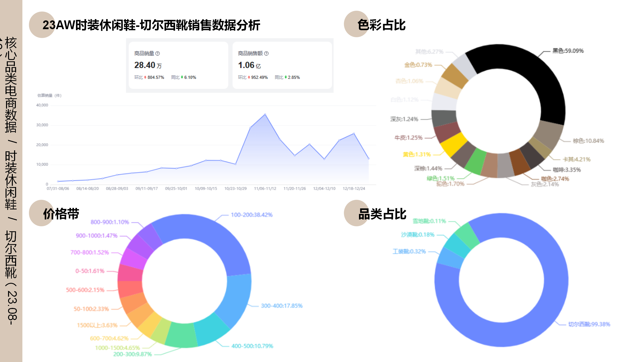Click the 黄色:1.31% label
644x362 pixels.
(417, 154)
